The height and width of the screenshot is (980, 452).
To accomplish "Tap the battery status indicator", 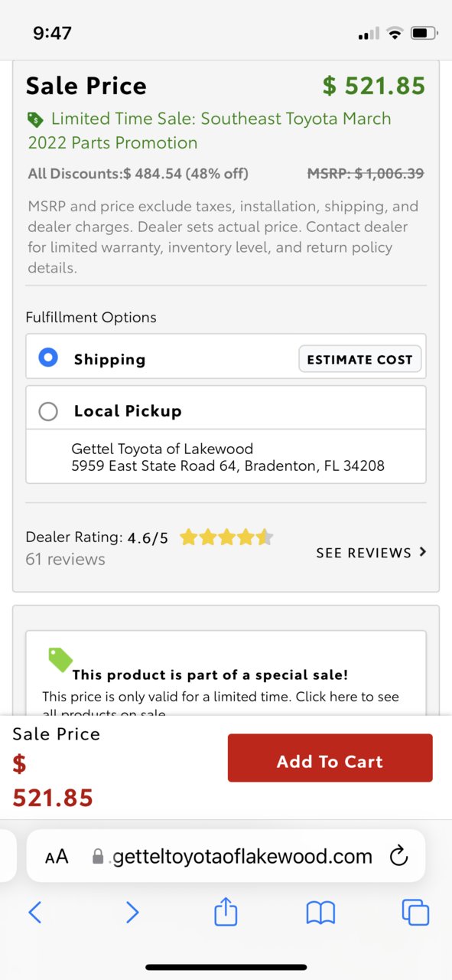I will coord(424,33).
